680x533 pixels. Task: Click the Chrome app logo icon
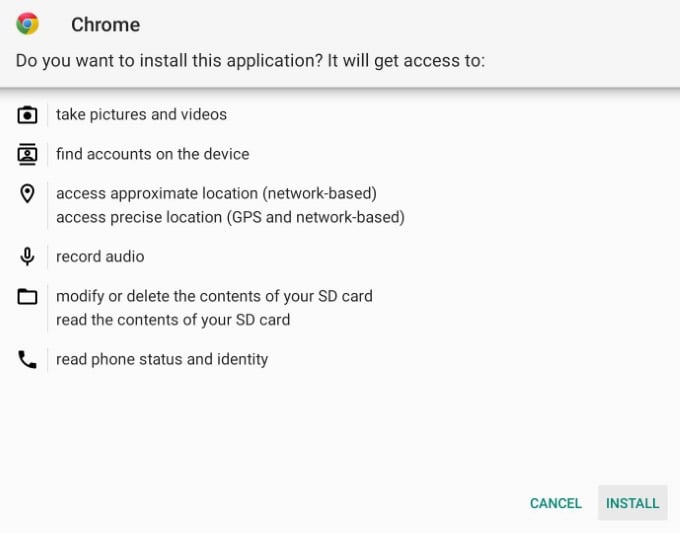tap(27, 24)
